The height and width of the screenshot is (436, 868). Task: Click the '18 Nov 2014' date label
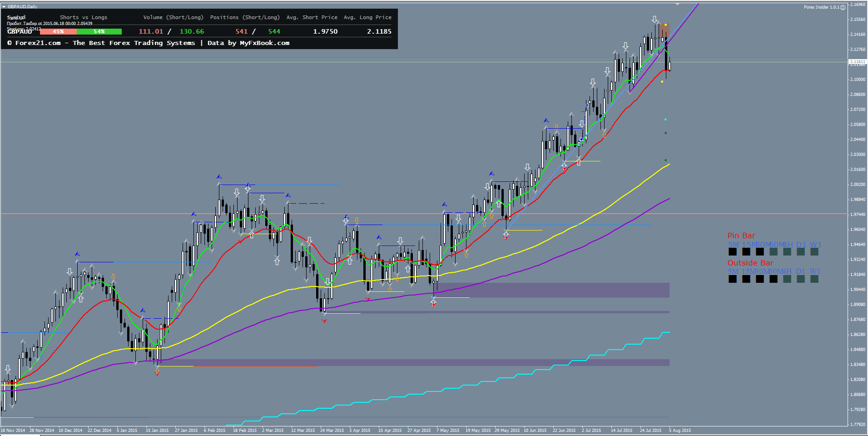tap(13, 431)
